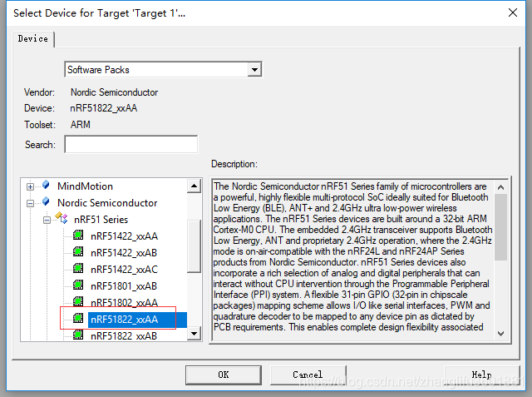Select Nordic Semiconductor in the device tree
The width and height of the screenshot is (532, 397).
(107, 203)
